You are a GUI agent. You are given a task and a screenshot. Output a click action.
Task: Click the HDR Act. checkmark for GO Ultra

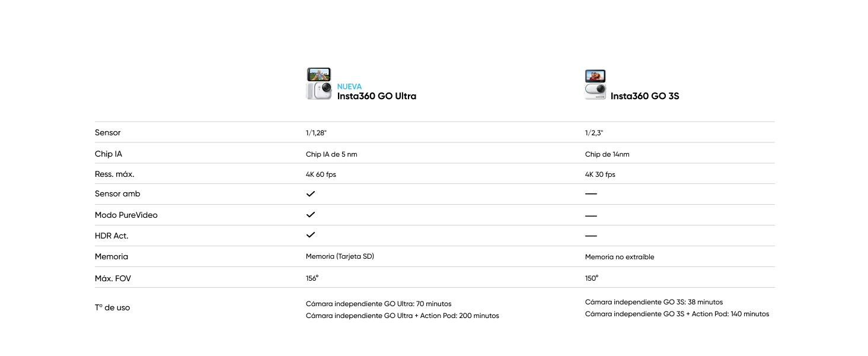point(311,236)
